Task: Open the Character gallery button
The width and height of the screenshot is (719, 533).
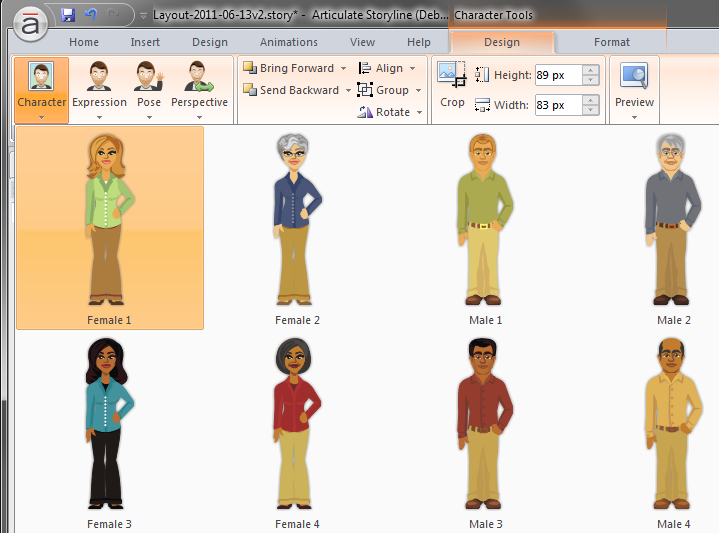Action: [x=41, y=90]
